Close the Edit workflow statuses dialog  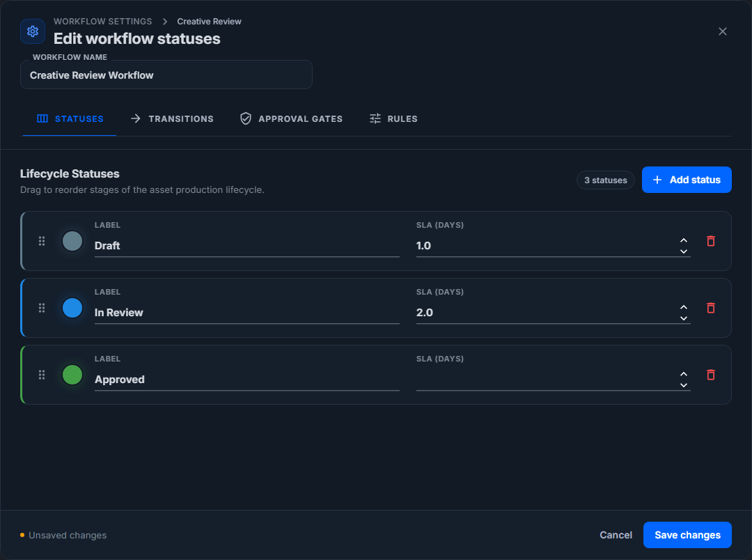tap(722, 31)
